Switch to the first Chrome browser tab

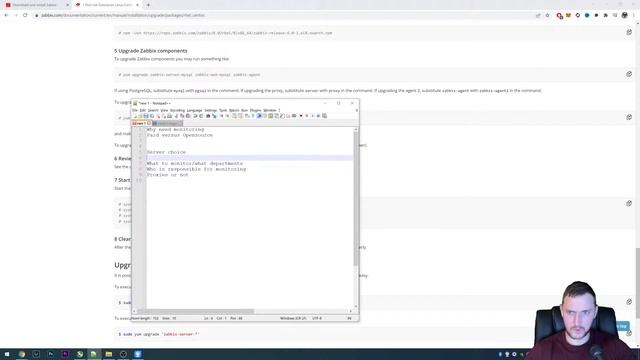[x=37, y=5]
